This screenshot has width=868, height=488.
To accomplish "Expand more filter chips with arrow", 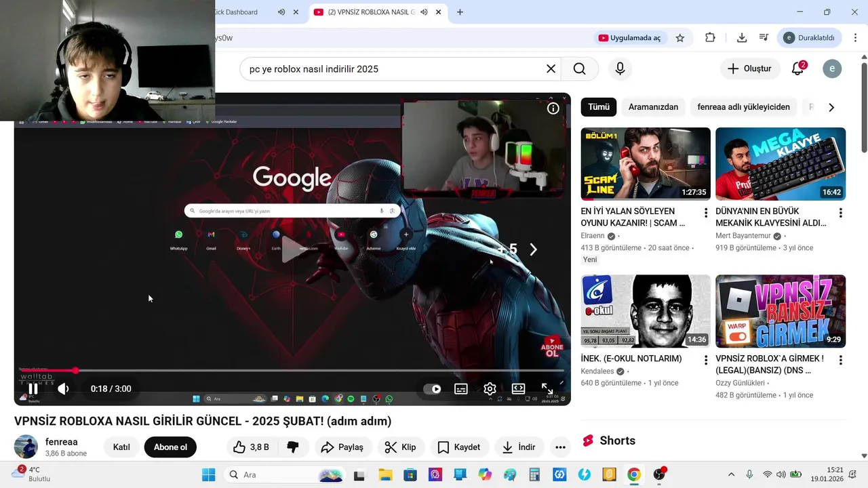I will pyautogui.click(x=831, y=107).
